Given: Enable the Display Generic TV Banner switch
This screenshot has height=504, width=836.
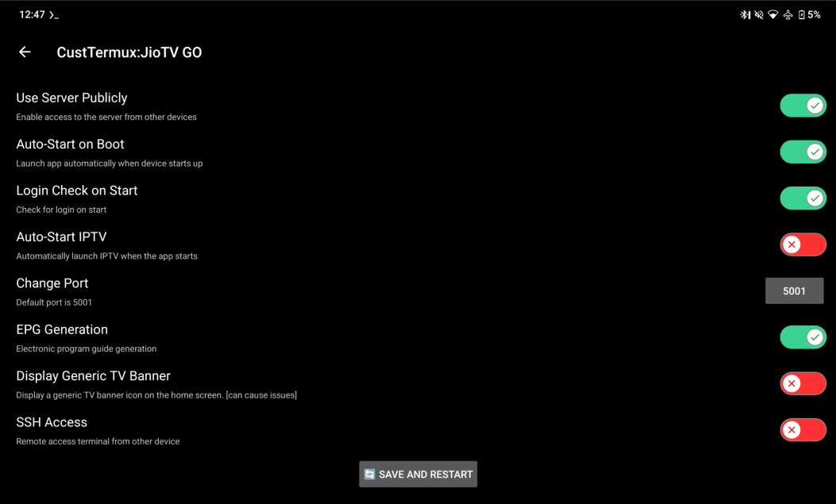Looking at the screenshot, I should pos(803,383).
